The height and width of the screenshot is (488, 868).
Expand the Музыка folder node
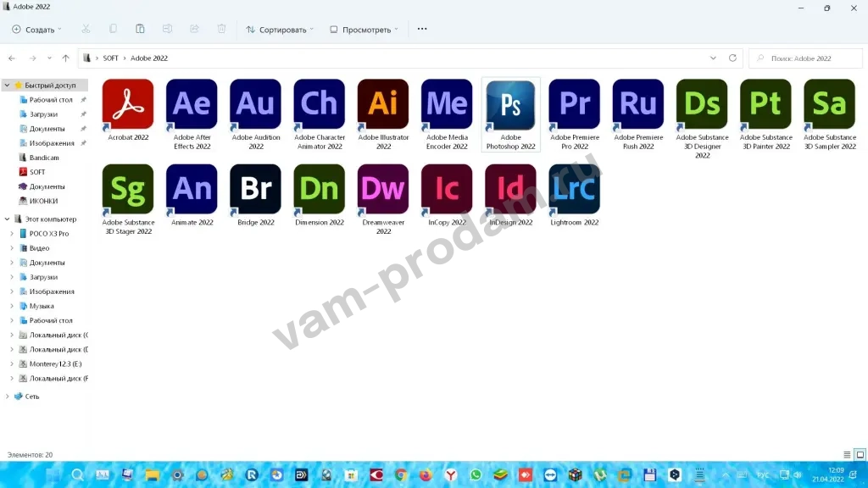click(12, 306)
